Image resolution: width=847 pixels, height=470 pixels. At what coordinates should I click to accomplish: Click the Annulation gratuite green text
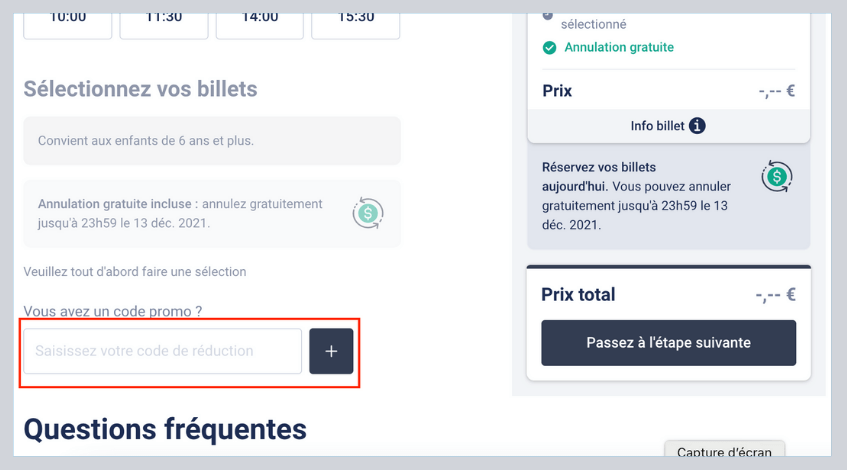click(x=619, y=47)
